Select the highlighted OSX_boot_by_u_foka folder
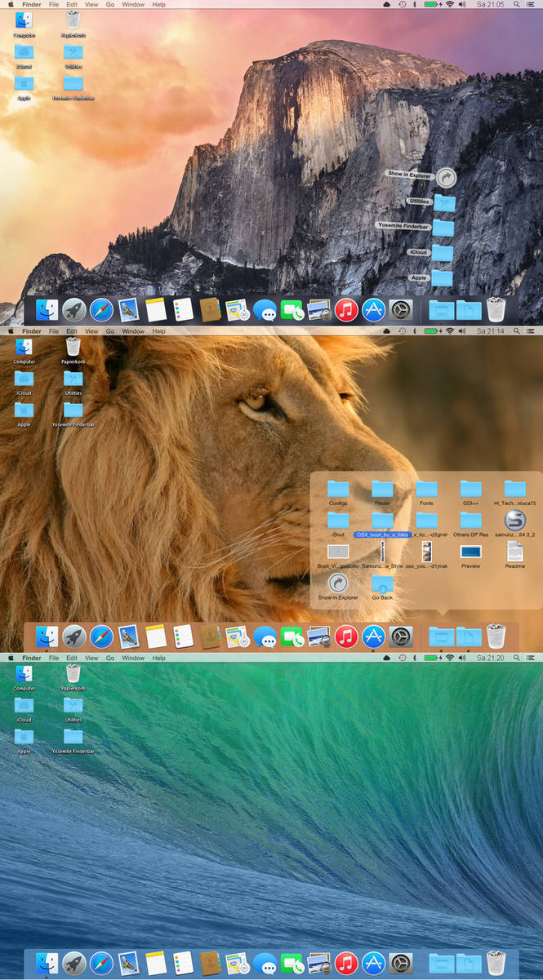This screenshot has height=980, width=543. pyautogui.click(x=382, y=523)
